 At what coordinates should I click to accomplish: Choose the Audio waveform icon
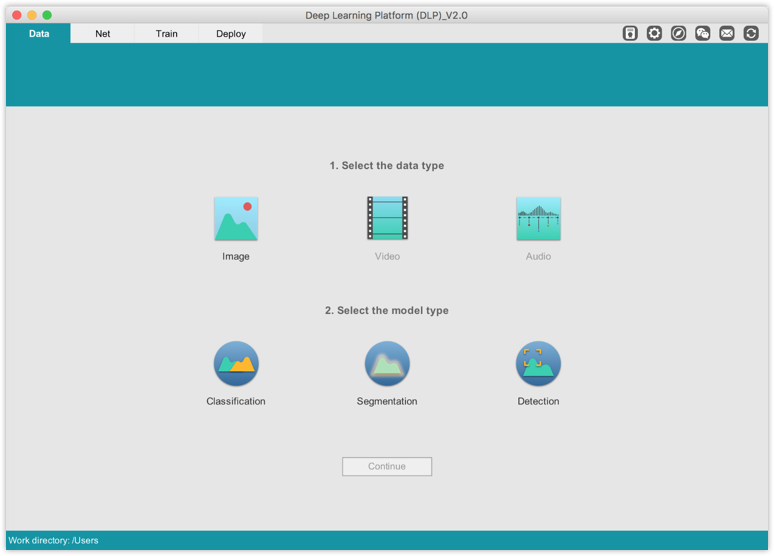tap(538, 218)
